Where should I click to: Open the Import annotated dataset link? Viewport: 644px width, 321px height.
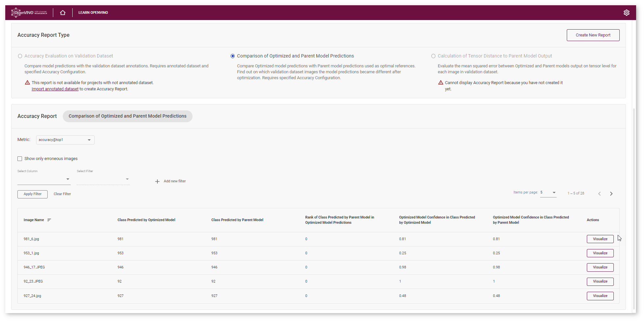(55, 89)
